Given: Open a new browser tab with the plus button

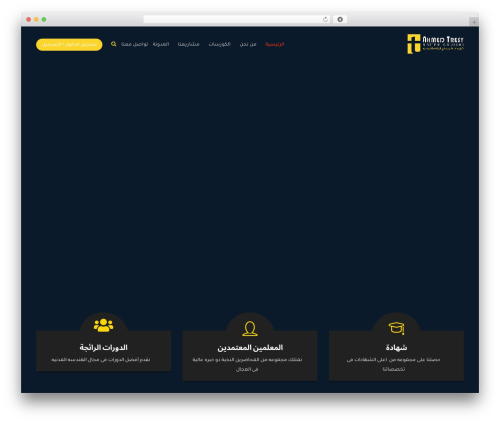Looking at the screenshot, I should (474, 22).
